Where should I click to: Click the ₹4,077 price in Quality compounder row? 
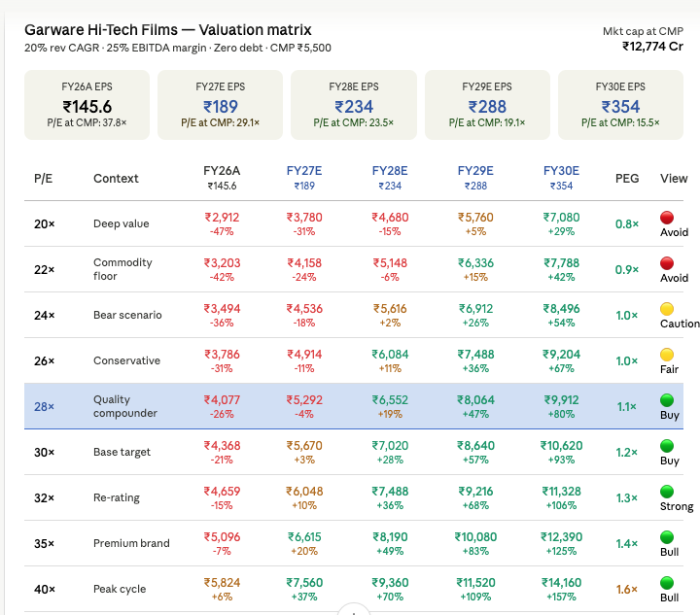click(x=222, y=400)
